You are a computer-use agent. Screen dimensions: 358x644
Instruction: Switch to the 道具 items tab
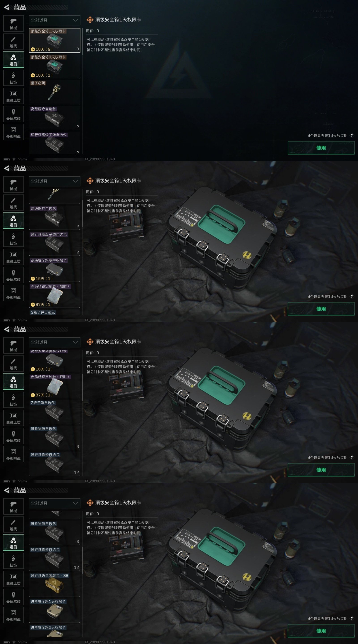point(13,60)
